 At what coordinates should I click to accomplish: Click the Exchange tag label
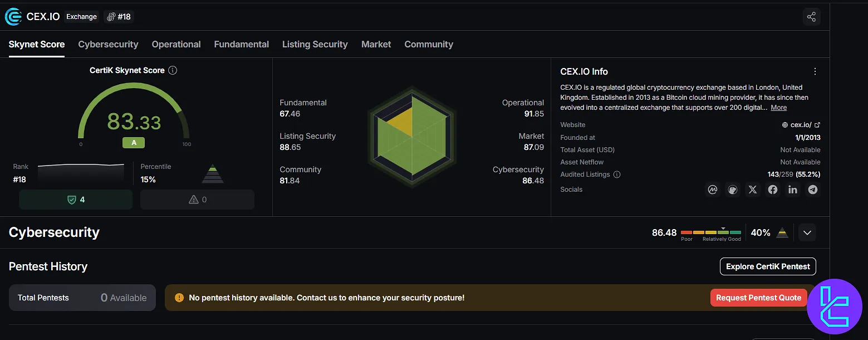81,17
